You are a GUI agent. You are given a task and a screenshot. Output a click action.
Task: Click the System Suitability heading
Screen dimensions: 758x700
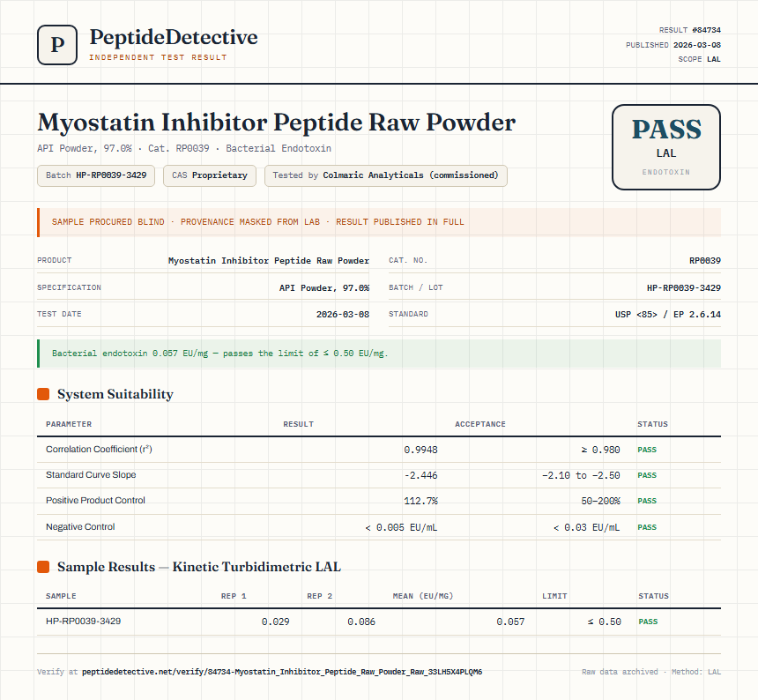[115, 394]
